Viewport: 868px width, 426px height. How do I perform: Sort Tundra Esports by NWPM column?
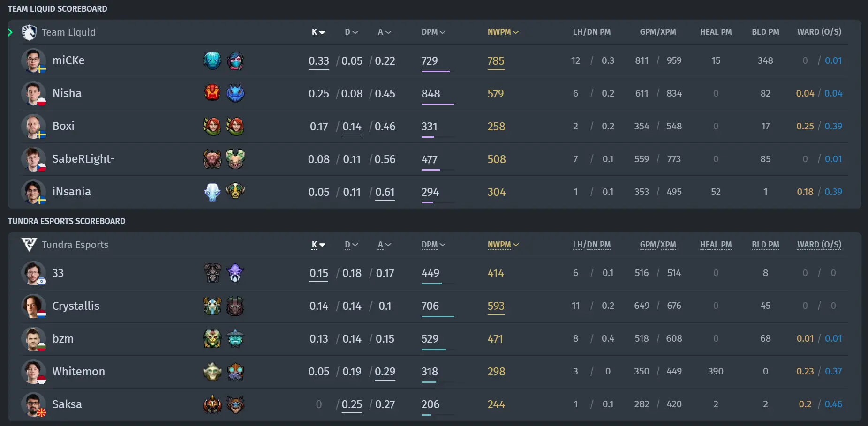[x=503, y=245]
